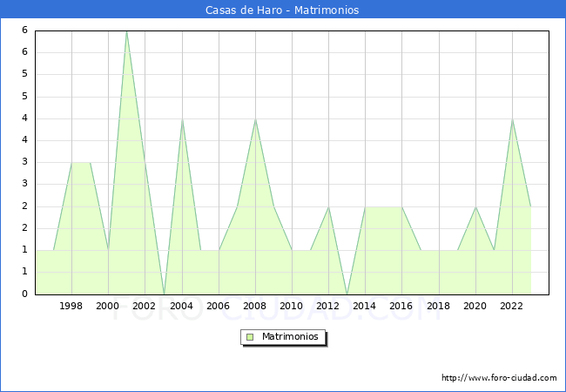Select the 2016 x-axis label
Viewport: 566px width, 392px height.
tap(401, 306)
